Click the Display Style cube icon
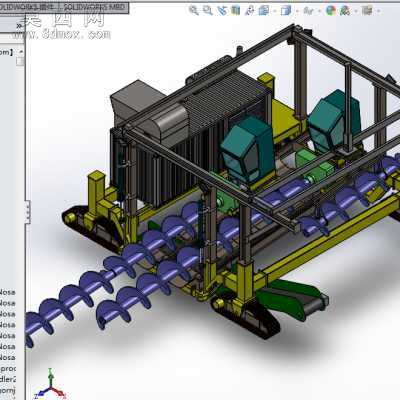This screenshot has height=400, width=400. 286,10
